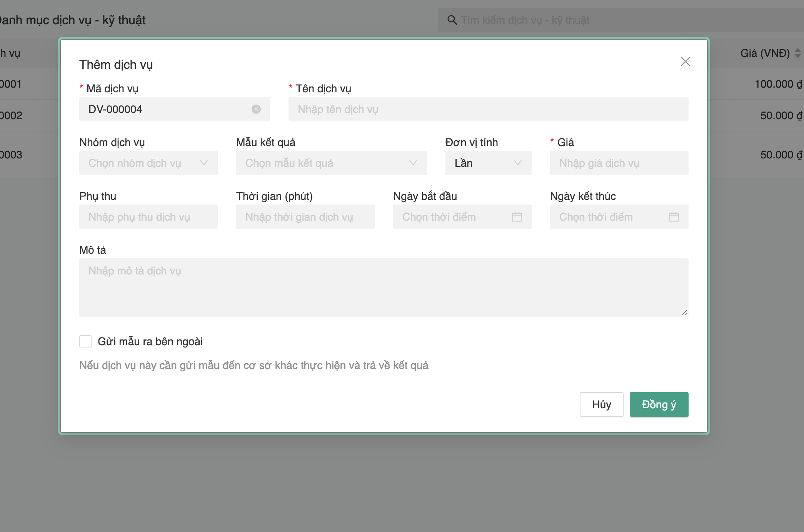Viewport: 804px width, 532px height.
Task: Click the Gửi mẫu ra bên ngoài label
Action: tap(150, 341)
